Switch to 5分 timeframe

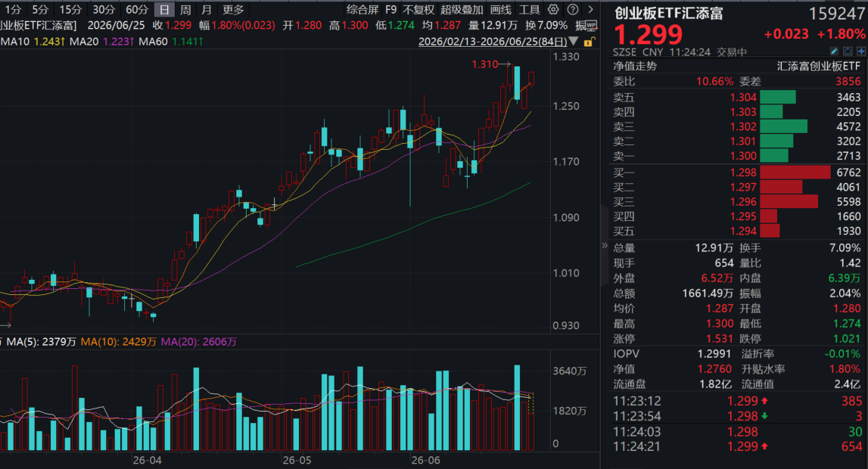(40, 9)
